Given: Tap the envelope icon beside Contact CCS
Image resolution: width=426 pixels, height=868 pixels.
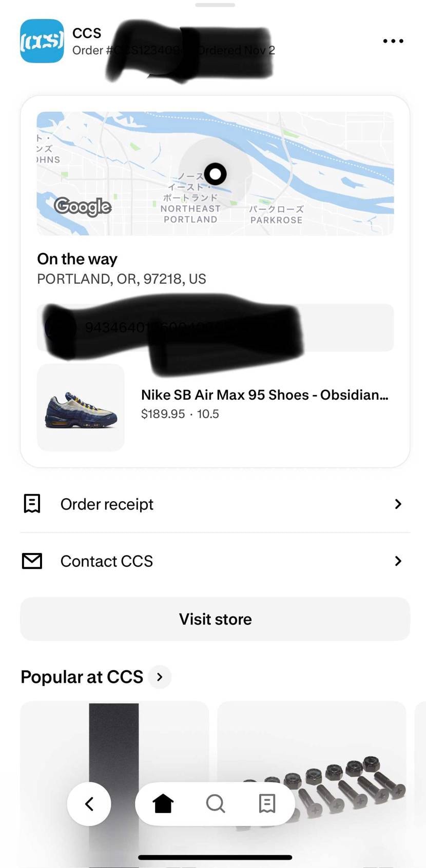Looking at the screenshot, I should pos(32,561).
